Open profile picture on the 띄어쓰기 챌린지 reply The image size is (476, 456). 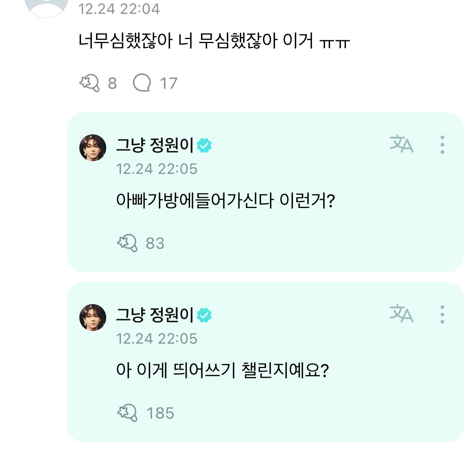tap(93, 318)
